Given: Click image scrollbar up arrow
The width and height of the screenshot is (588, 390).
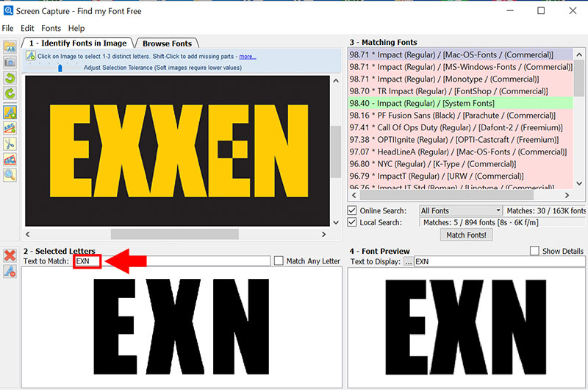Looking at the screenshot, I should point(336,81).
